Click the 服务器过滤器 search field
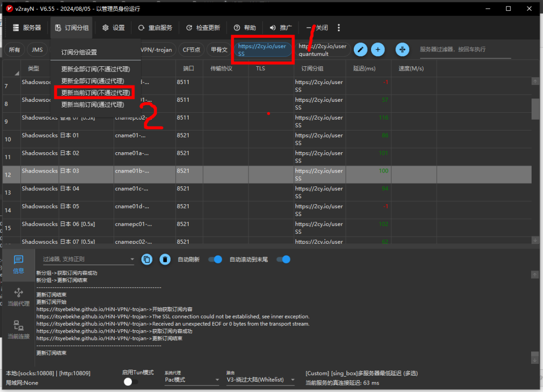Screen dimensions: 543x392 [464, 49]
